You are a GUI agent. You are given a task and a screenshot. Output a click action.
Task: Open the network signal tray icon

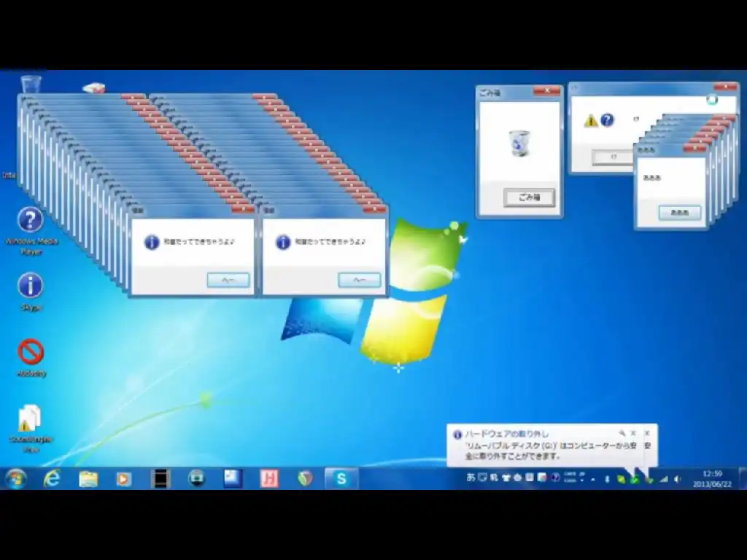point(665,480)
